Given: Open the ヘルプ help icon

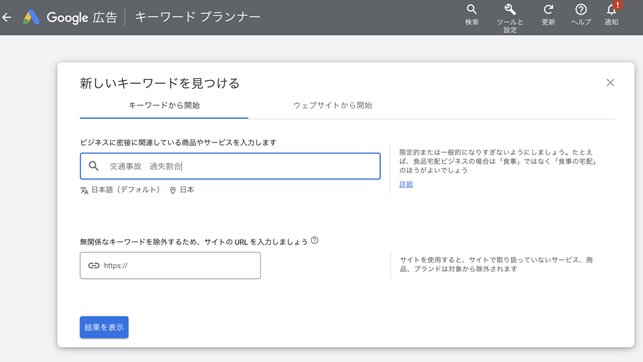Looking at the screenshot, I should [581, 15].
